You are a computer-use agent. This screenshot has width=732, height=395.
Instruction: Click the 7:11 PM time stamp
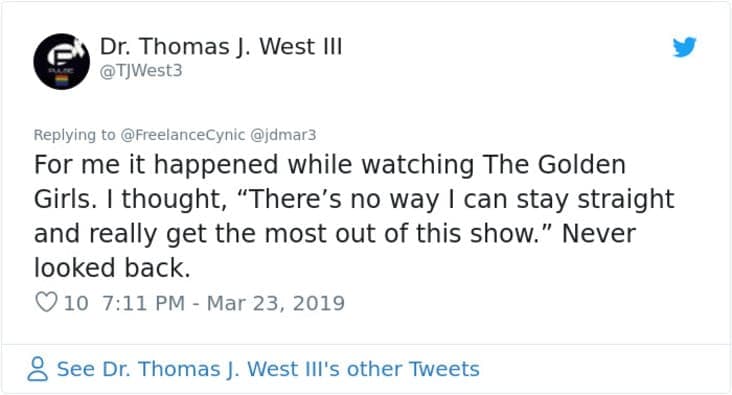[143, 303]
